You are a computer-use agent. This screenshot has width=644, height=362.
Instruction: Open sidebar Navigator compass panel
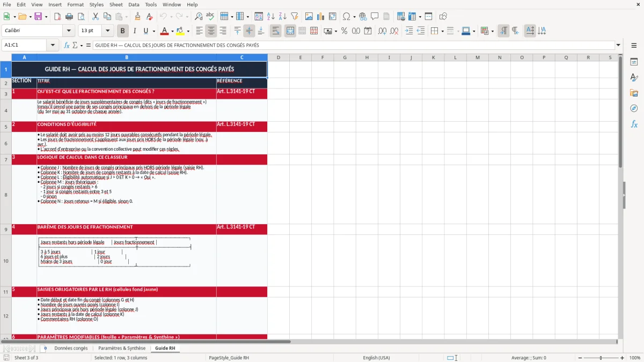(x=634, y=109)
